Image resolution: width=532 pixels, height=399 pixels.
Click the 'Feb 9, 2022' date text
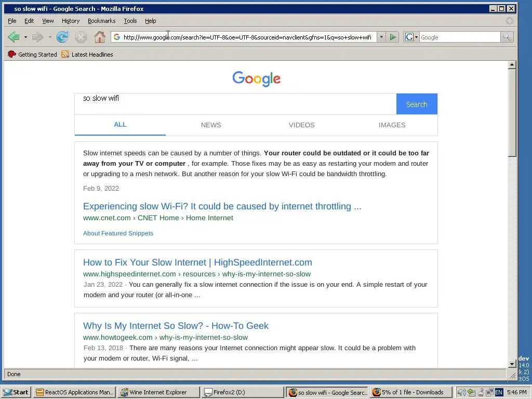pos(101,188)
